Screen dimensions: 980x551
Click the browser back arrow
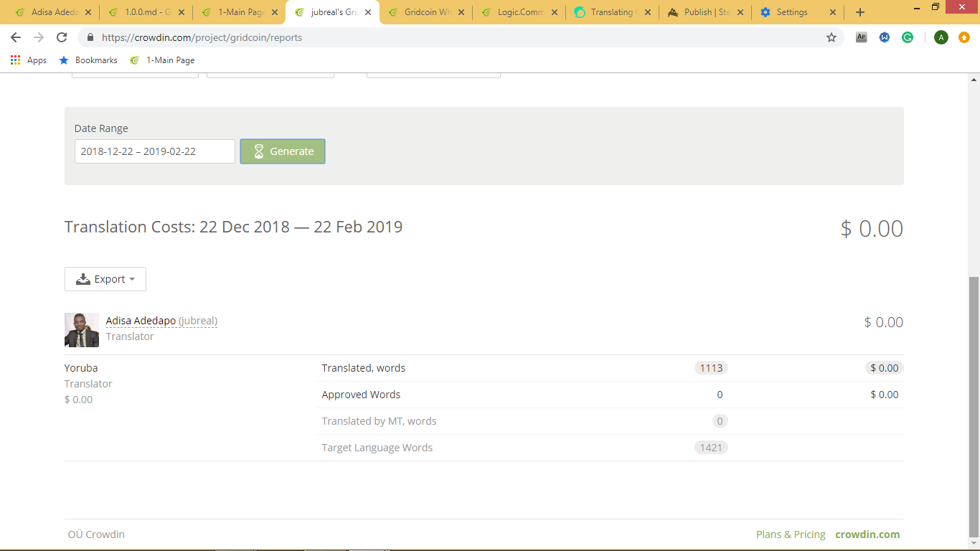pyautogui.click(x=16, y=37)
